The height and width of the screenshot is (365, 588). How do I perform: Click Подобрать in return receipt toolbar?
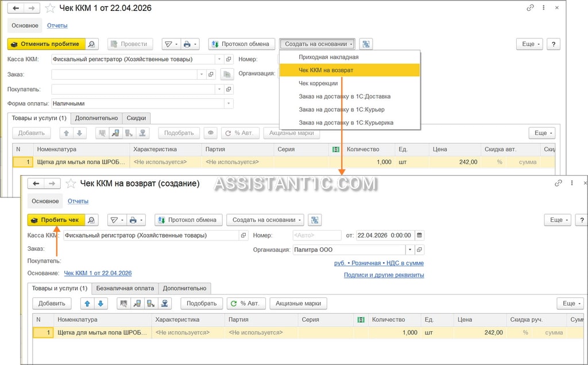pyautogui.click(x=202, y=304)
